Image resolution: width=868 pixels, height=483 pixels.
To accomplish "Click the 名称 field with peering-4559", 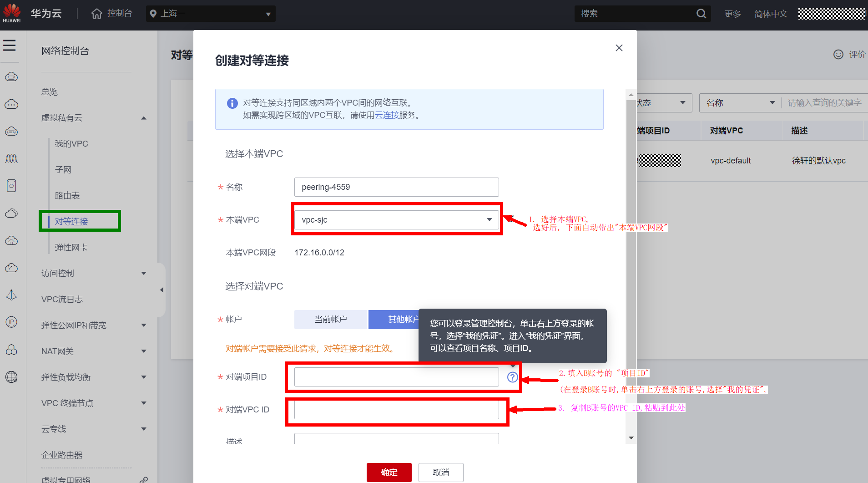I will pos(397,187).
